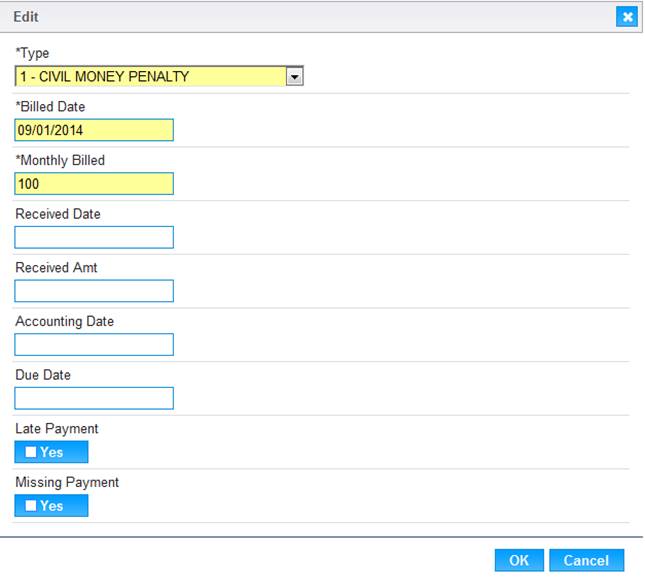Check the Late Payment Yes checkbox
Image resolution: width=645 pixels, height=583 pixels.
[x=31, y=452]
